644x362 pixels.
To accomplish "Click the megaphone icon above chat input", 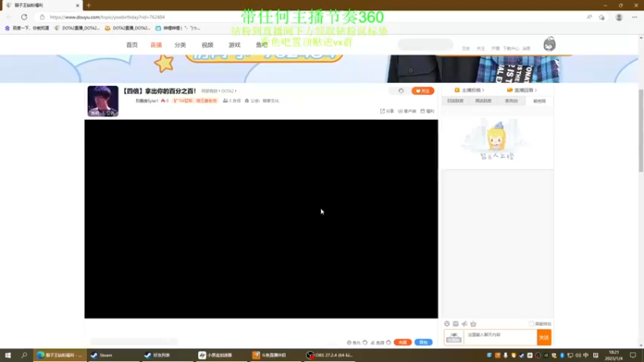I will 464,324.
